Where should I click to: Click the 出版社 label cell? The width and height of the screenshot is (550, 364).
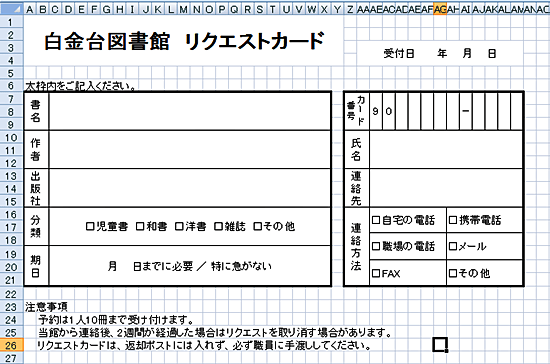[36, 188]
